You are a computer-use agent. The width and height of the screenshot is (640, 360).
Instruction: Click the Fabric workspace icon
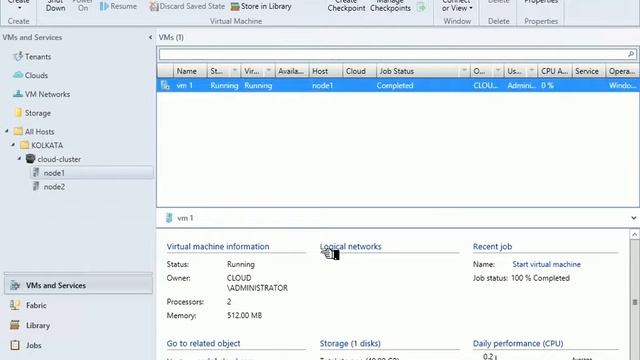click(15, 305)
